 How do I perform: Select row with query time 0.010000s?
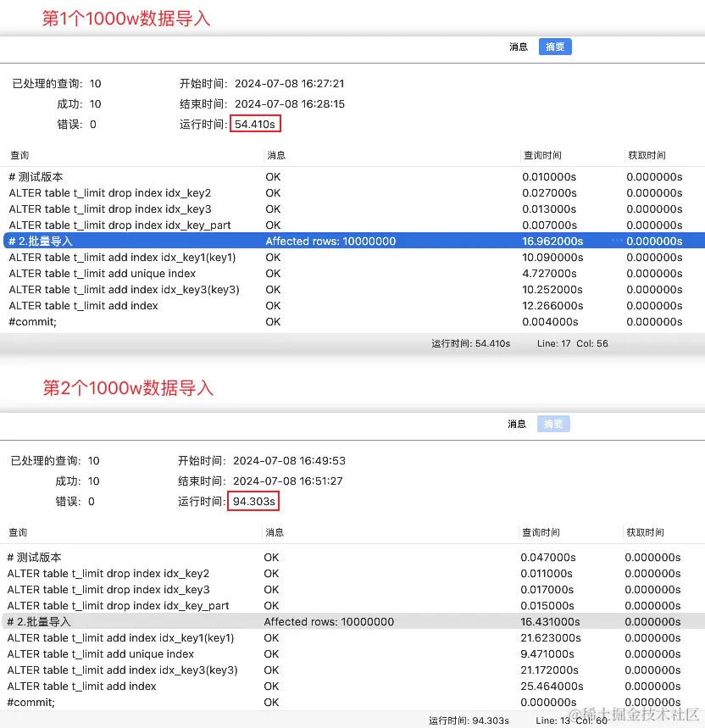coord(354,177)
